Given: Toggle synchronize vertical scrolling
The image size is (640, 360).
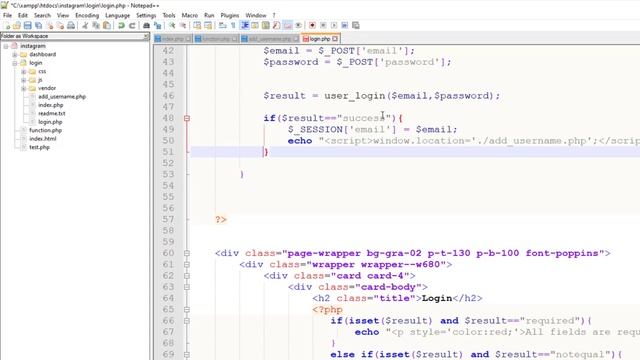Looking at the screenshot, I should (197, 25).
